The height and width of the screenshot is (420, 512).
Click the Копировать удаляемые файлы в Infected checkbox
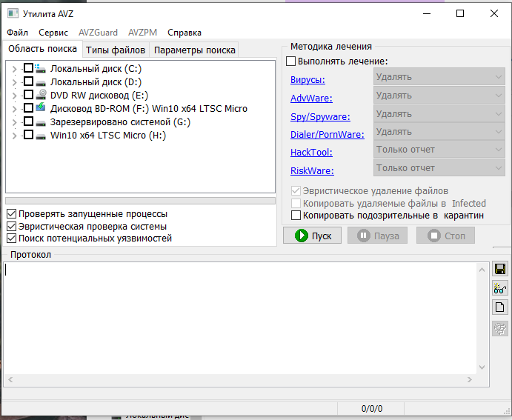[296, 203]
